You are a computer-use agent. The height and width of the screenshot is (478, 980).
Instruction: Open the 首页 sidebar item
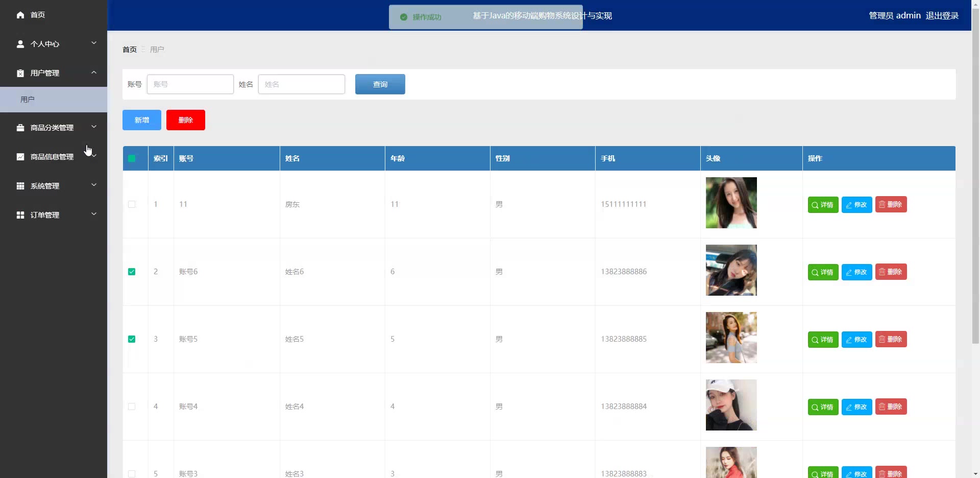(54, 15)
